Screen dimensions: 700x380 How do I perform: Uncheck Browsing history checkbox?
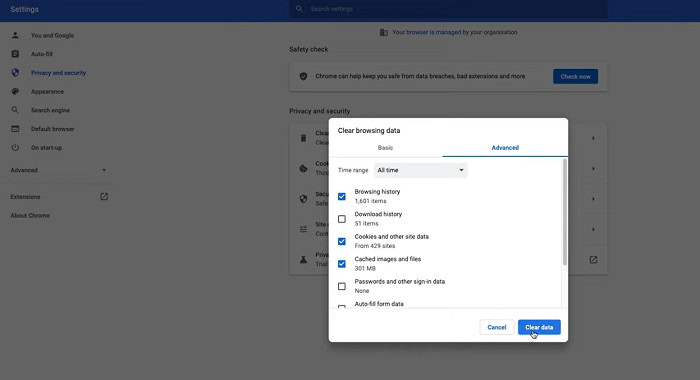point(342,196)
